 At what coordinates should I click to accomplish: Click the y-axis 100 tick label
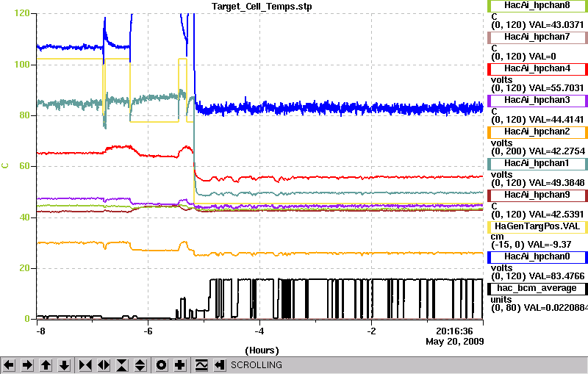tap(22, 64)
